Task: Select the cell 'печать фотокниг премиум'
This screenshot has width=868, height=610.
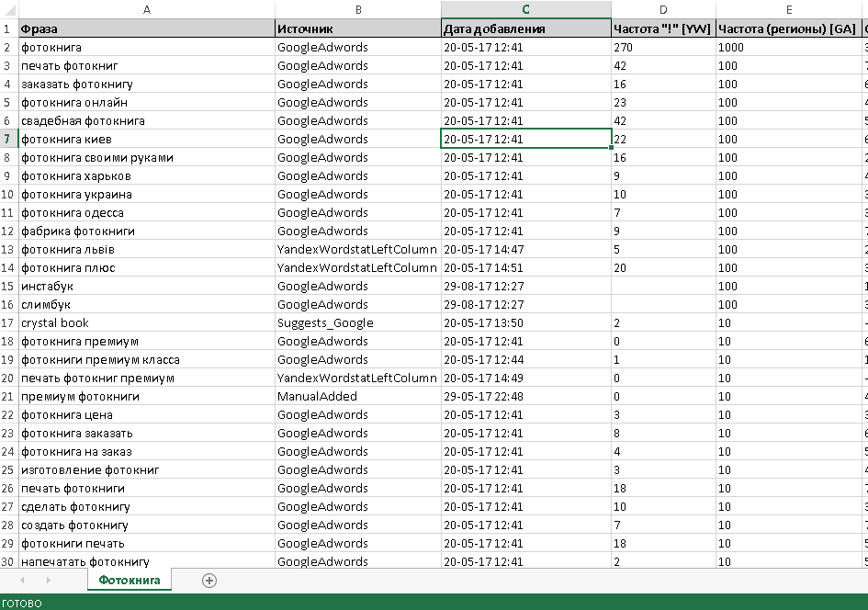Action: tap(147, 378)
